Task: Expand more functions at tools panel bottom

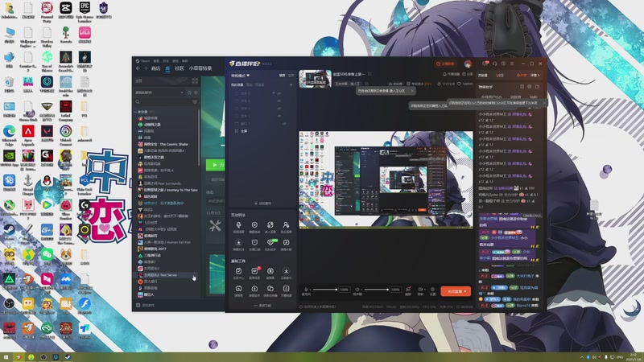Action: coord(262,306)
